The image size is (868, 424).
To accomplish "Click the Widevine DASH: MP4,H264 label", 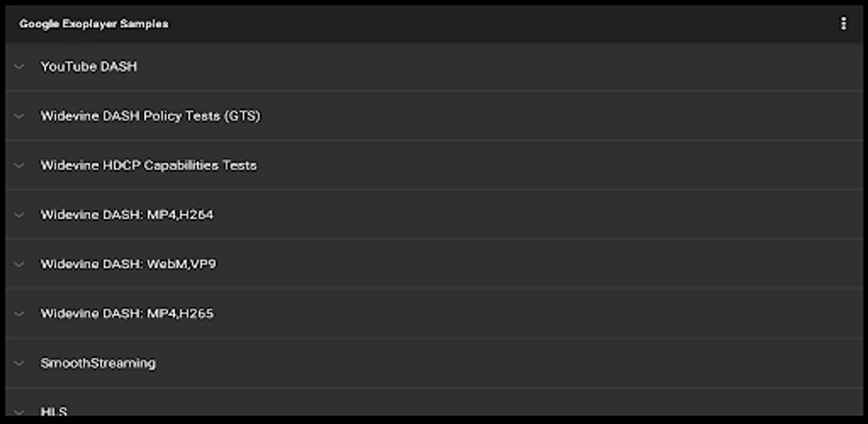I will click(127, 215).
